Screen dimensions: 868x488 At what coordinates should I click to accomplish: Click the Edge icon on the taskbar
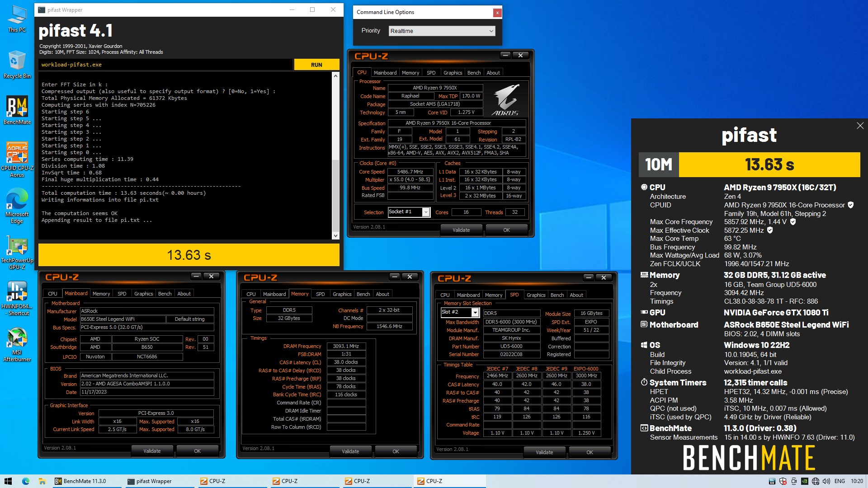[26, 481]
